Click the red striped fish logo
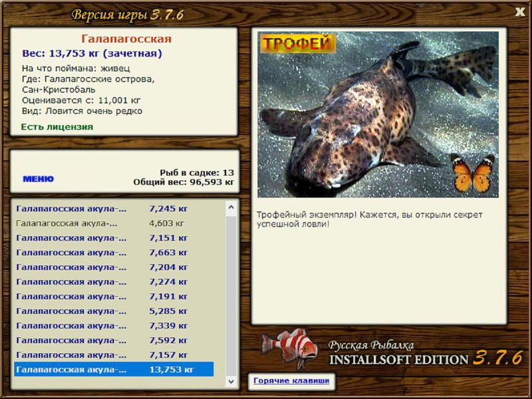Screen dimensions: 532x399 click(x=290, y=348)
